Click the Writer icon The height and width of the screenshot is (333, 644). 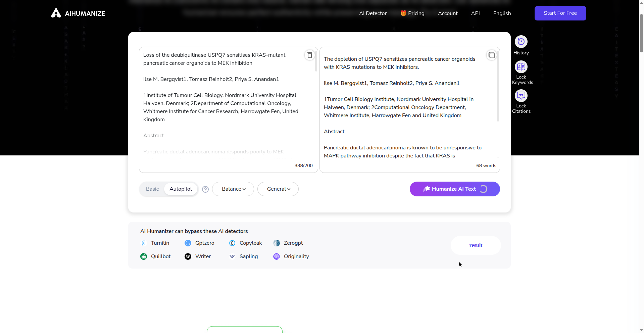coord(188,256)
